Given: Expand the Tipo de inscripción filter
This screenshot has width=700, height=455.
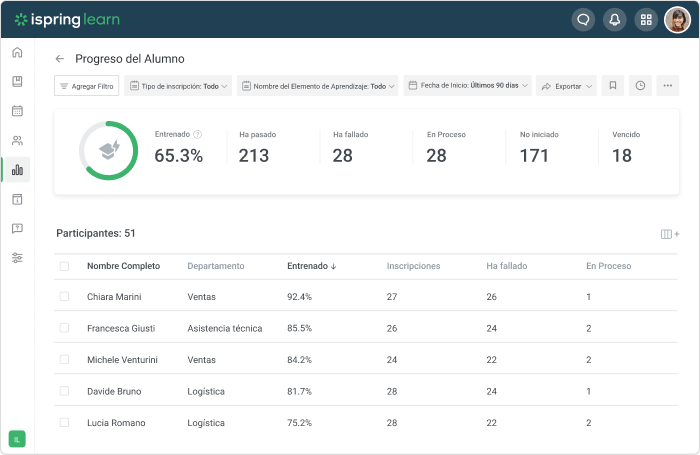Looking at the screenshot, I should (x=178, y=86).
